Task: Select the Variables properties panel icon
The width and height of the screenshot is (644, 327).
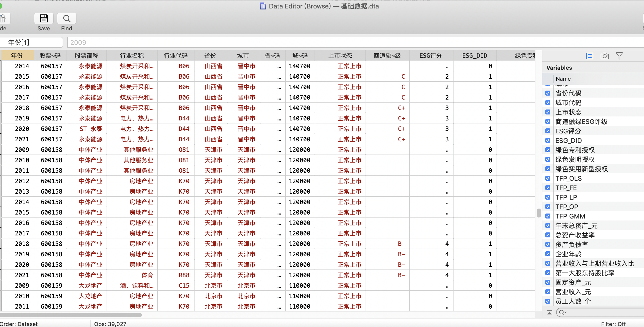Action: [x=589, y=56]
